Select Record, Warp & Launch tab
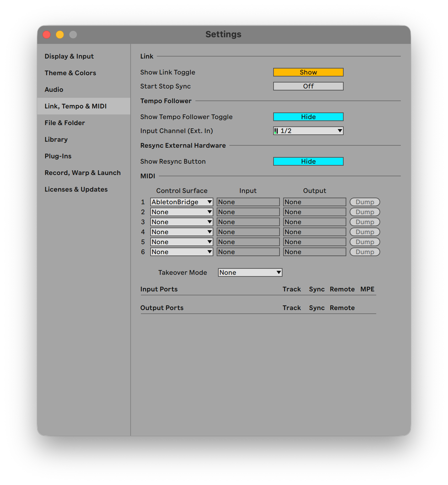Image resolution: width=448 pixels, height=485 pixels. pos(82,173)
